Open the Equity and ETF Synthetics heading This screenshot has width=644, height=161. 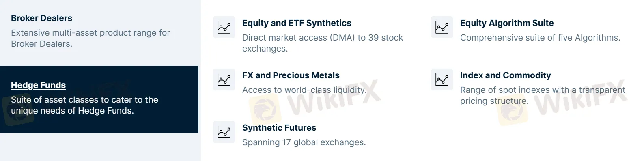297,23
